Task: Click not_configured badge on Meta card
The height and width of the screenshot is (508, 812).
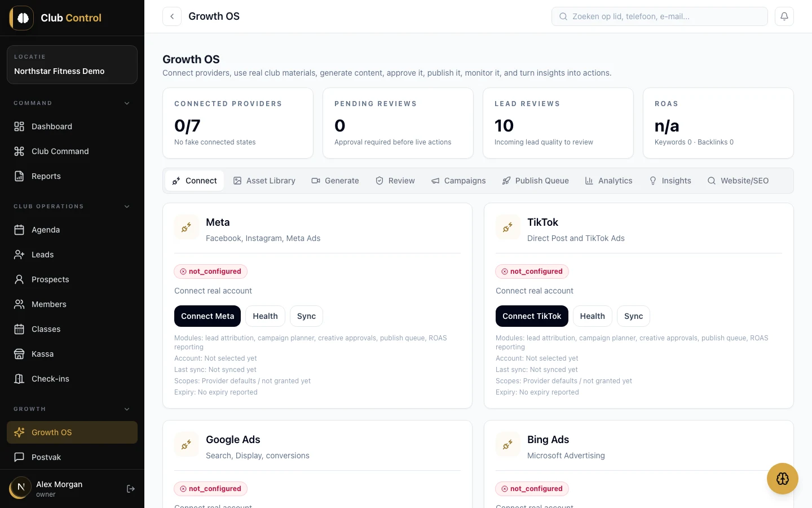Action: coord(211,271)
